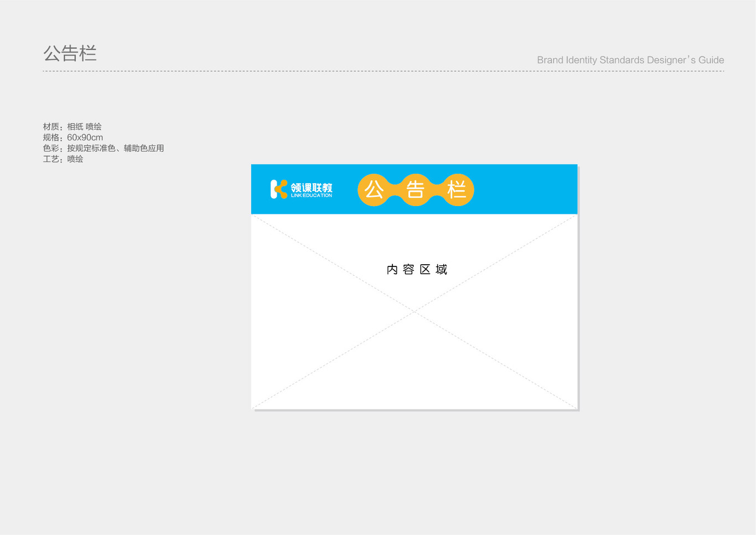This screenshot has height=535, width=756.
Task: Click the 工艺：喷绘 line
Action: pos(63,159)
